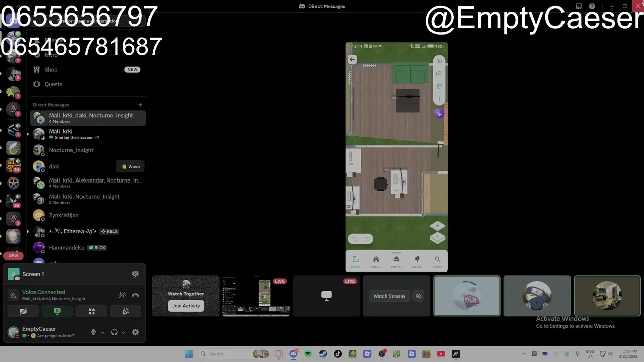Switch to Interior tab in floor planner
Viewport: 644px width, 362px height.
pos(396,261)
